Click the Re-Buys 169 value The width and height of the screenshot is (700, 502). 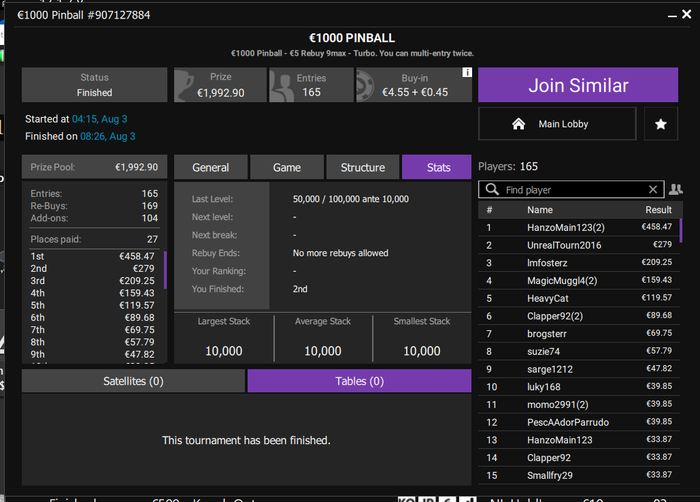(150, 206)
